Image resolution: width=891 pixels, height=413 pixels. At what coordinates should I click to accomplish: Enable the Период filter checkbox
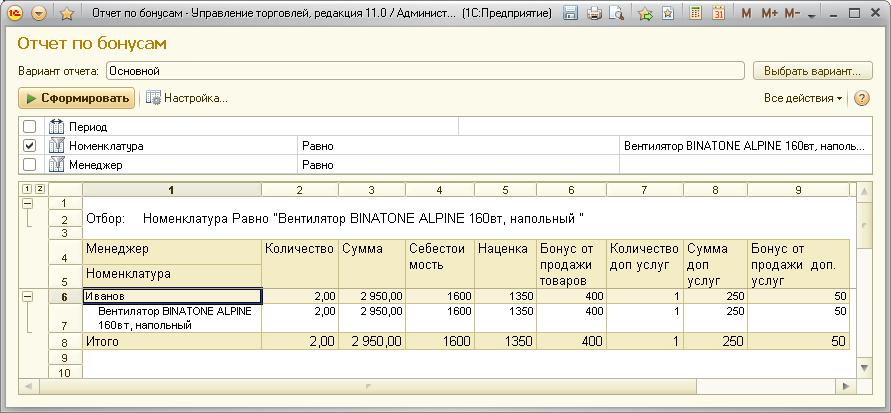30,127
